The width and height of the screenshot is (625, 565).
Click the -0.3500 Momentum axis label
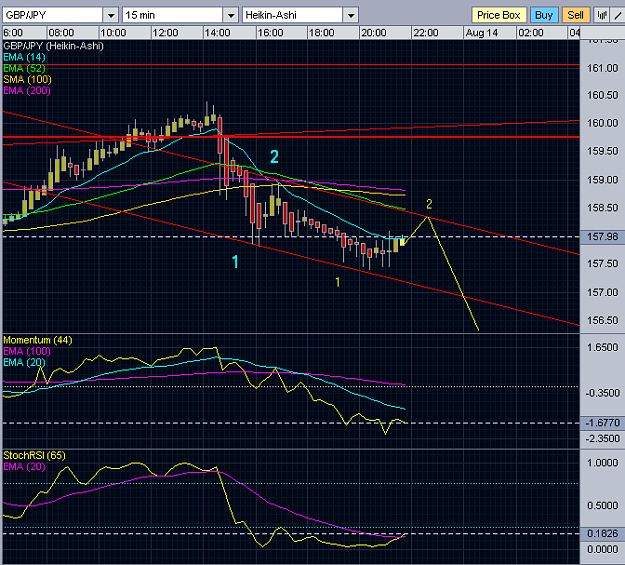pyautogui.click(x=602, y=393)
